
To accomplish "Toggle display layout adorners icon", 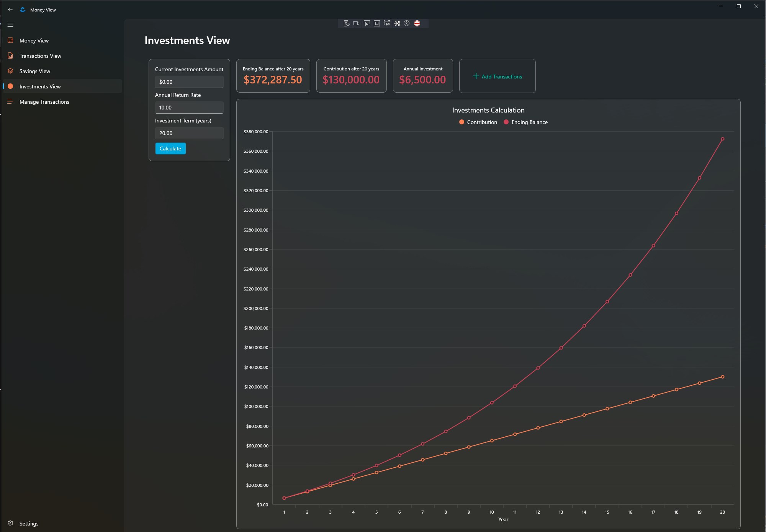I will point(377,23).
